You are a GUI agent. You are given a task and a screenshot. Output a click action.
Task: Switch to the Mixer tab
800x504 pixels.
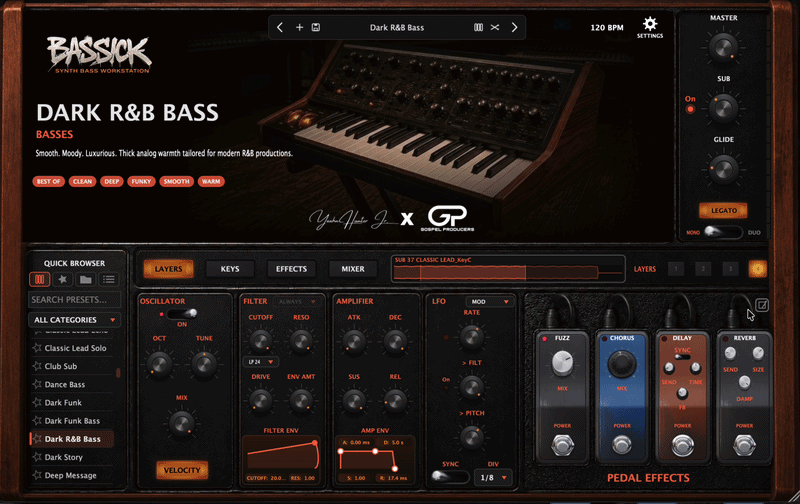(353, 269)
